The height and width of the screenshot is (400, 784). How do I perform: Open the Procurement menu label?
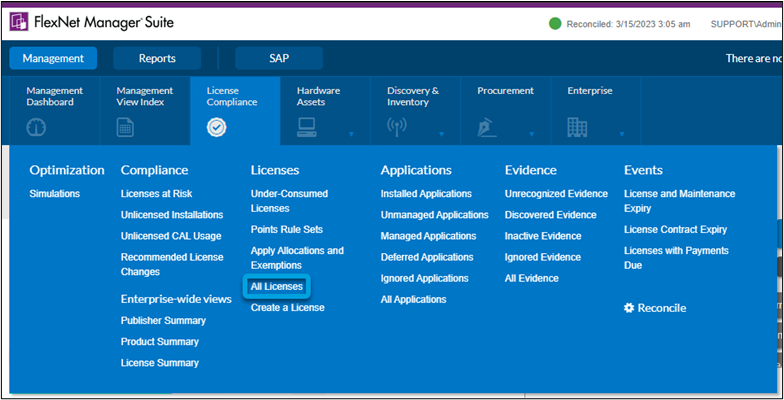tap(506, 90)
